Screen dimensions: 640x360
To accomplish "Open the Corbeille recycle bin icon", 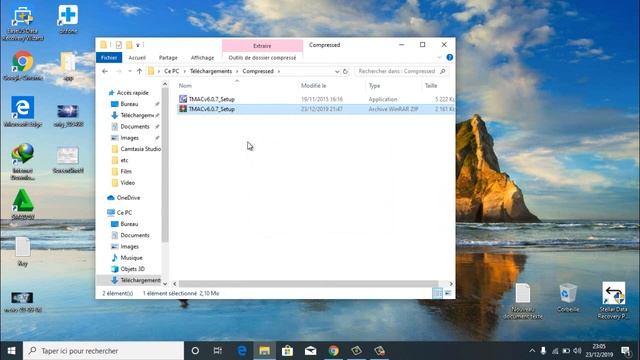I will click(x=568, y=298).
